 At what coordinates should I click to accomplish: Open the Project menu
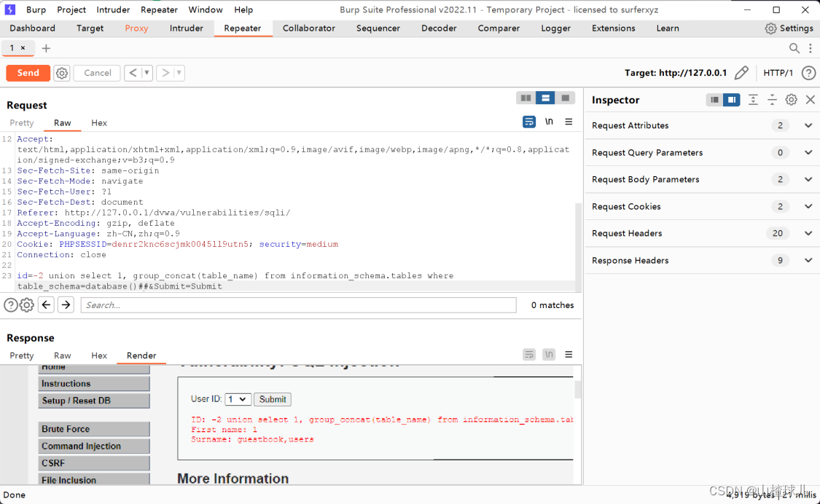pyautogui.click(x=71, y=9)
